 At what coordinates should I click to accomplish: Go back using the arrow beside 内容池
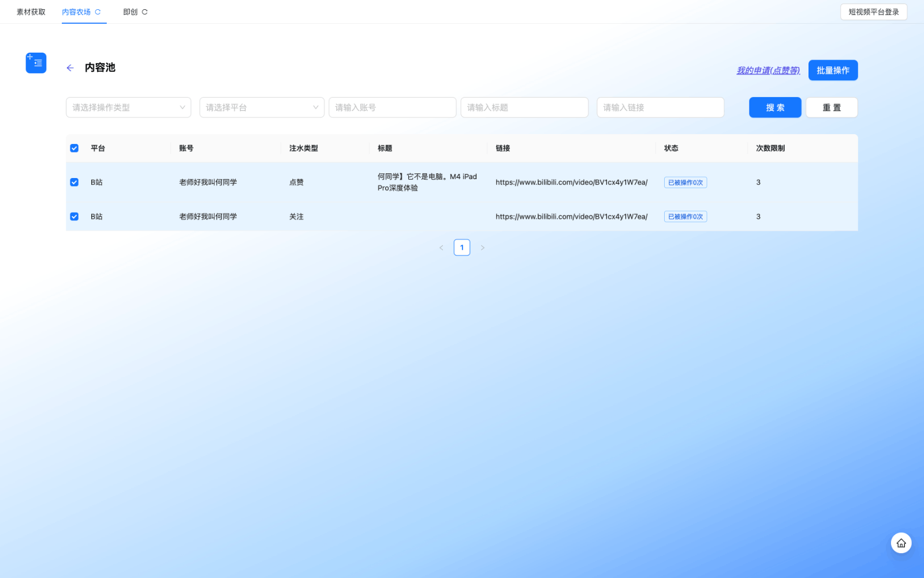pos(70,68)
